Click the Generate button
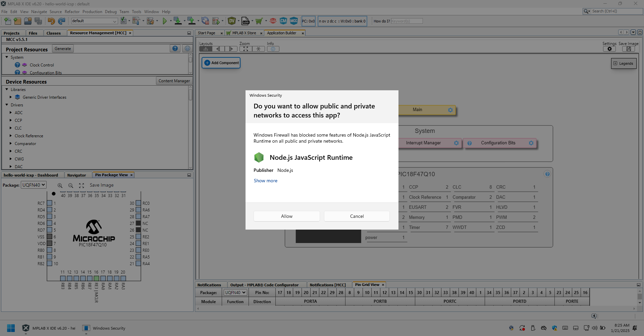 [63, 49]
